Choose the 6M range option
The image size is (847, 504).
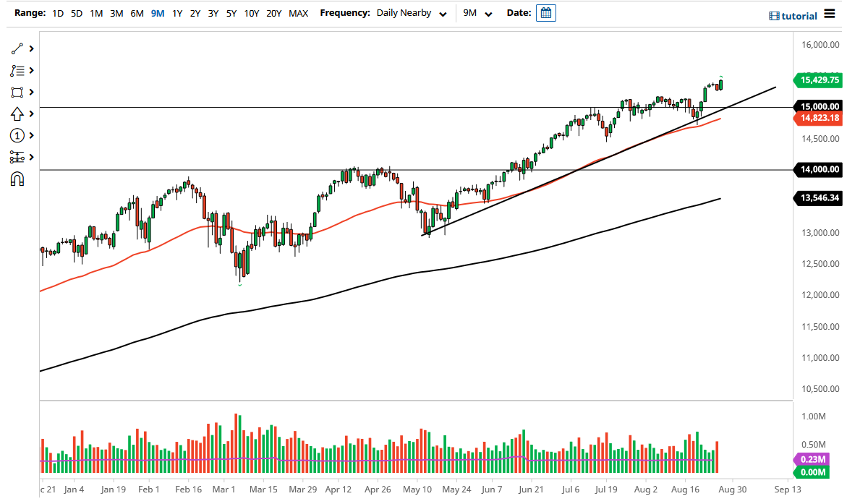click(x=137, y=13)
